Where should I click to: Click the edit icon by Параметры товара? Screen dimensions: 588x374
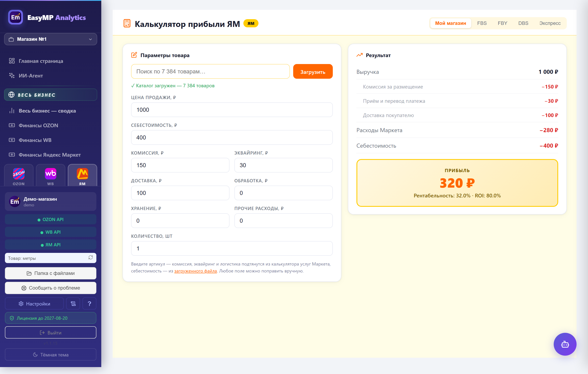[134, 55]
